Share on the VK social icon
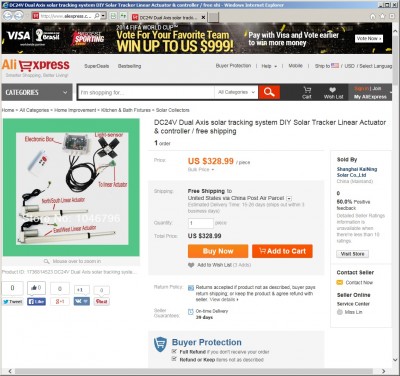Image resolution: width=400 pixels, height=376 pixels. (x=81, y=301)
